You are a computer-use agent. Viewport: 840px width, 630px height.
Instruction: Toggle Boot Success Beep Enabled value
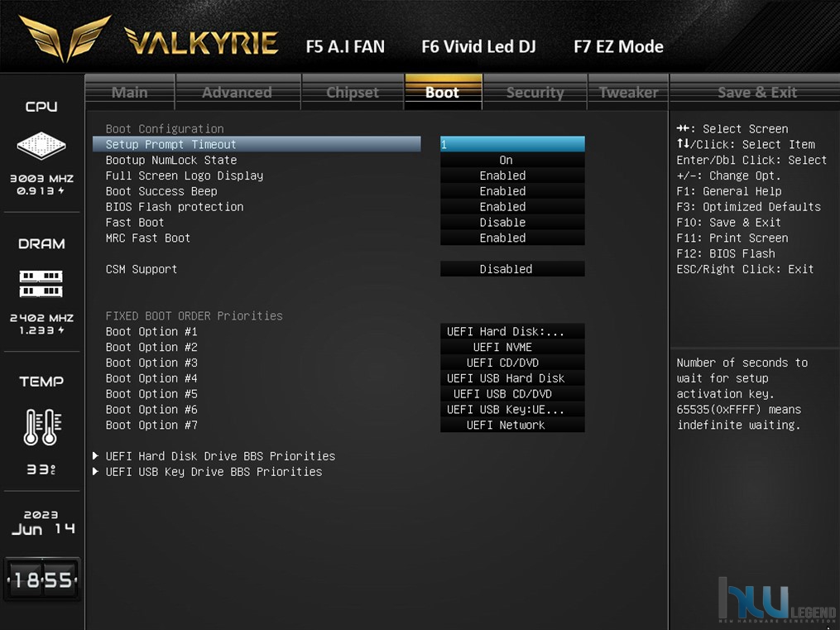512,191
